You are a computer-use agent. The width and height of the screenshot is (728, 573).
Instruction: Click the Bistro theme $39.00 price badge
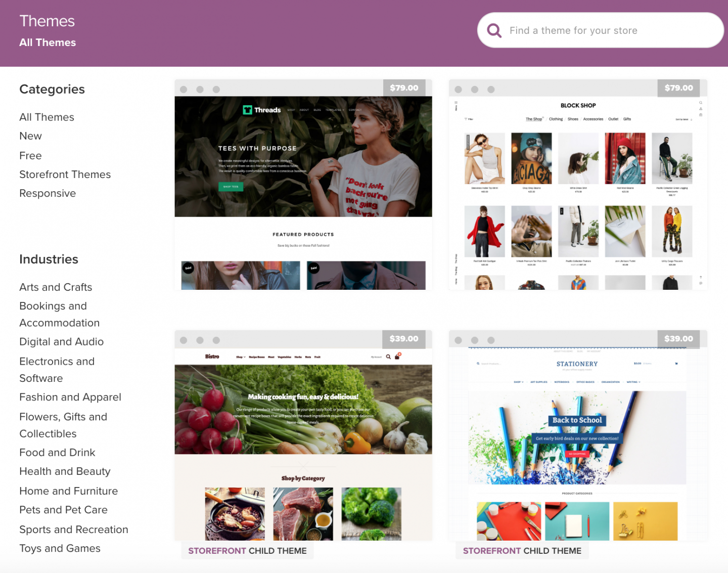pyautogui.click(x=404, y=339)
